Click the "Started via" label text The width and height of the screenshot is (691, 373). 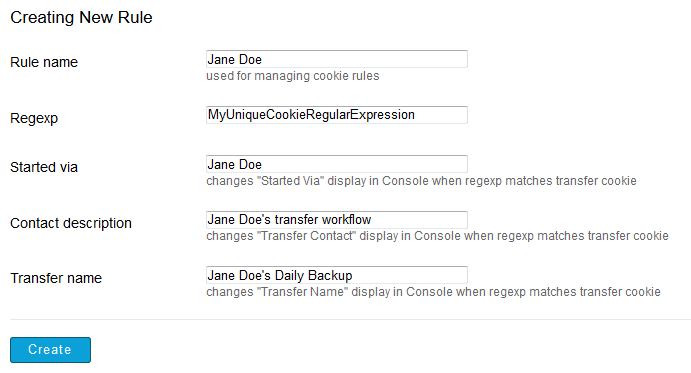(x=44, y=167)
